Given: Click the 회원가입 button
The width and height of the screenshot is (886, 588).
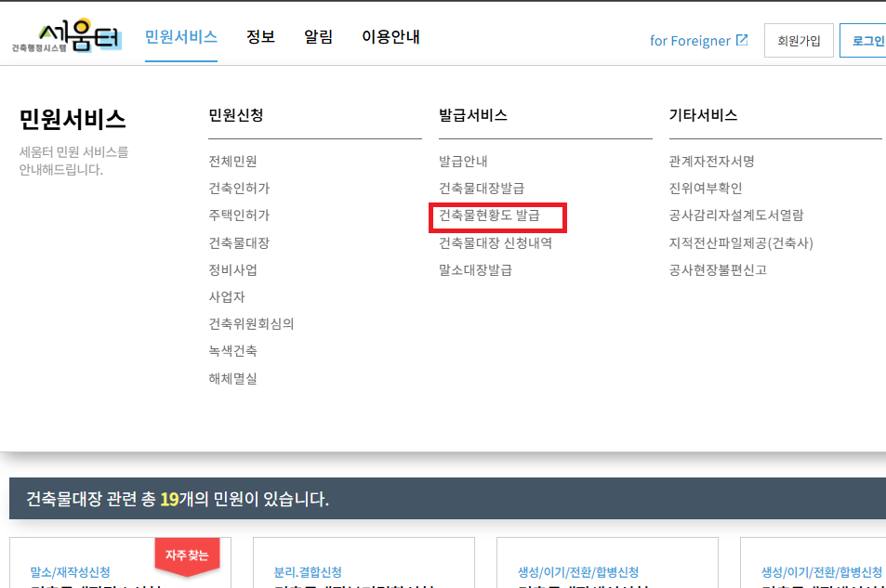Looking at the screenshot, I should coord(799,41).
